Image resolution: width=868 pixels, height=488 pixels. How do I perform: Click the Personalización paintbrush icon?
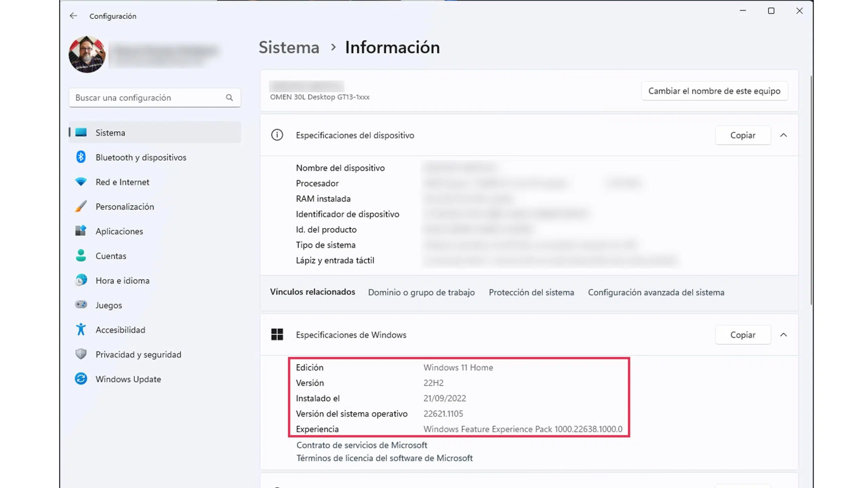click(x=81, y=206)
